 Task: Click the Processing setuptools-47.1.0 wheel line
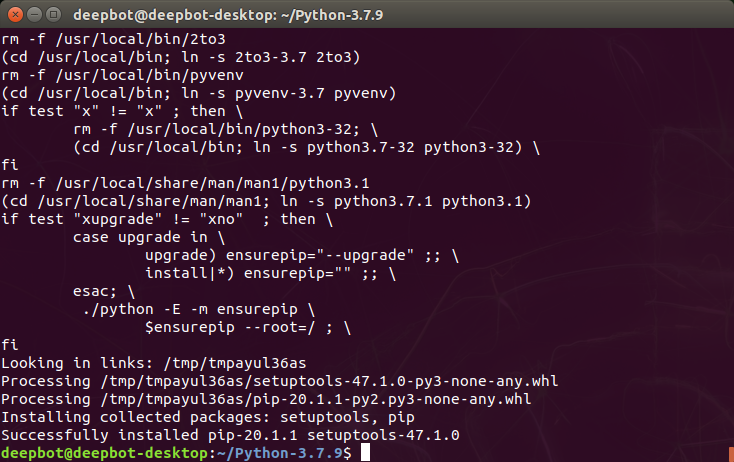click(x=279, y=381)
